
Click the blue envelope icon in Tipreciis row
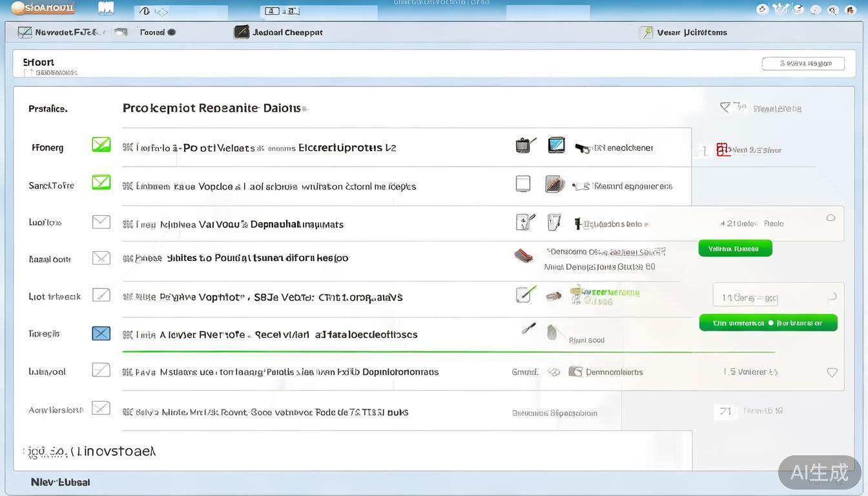[x=101, y=333]
